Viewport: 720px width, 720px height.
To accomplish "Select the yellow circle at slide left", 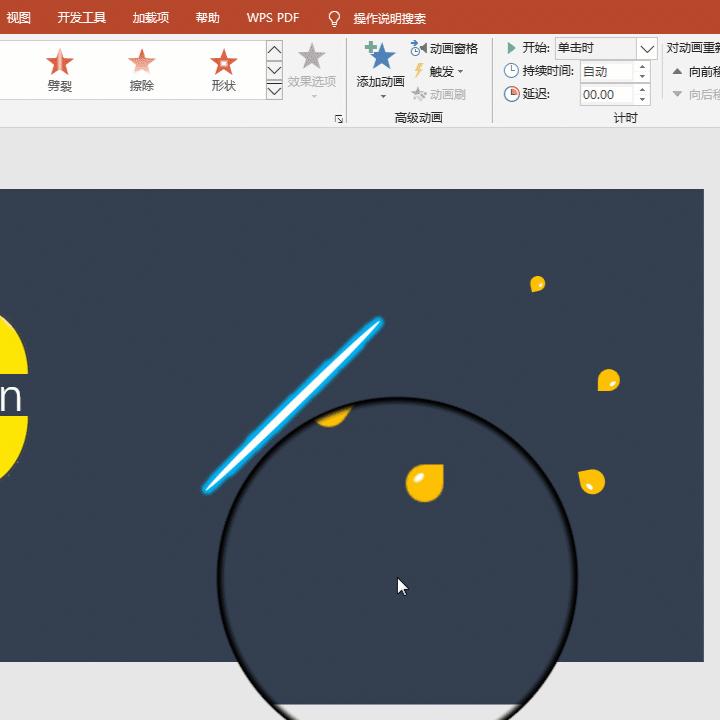I will [x=13, y=397].
